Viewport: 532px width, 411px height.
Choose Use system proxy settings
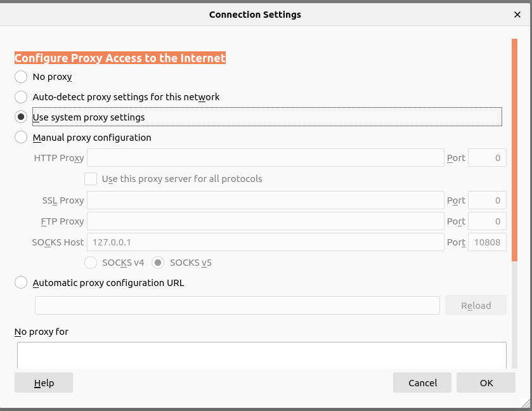[x=21, y=117]
